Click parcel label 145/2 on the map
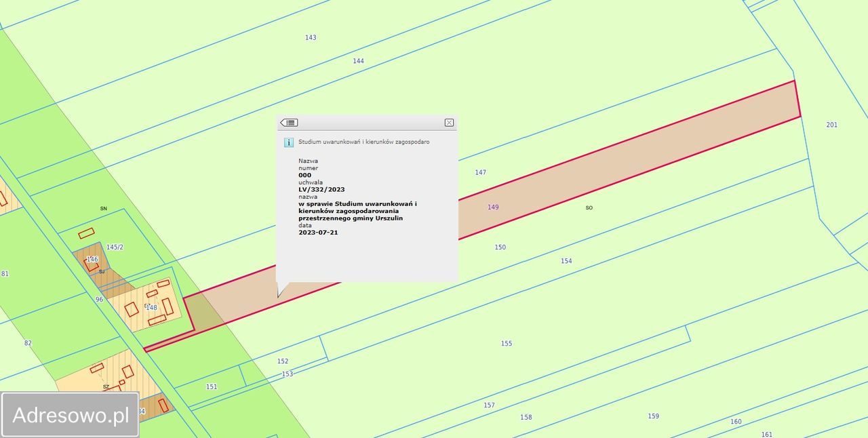 click(115, 247)
